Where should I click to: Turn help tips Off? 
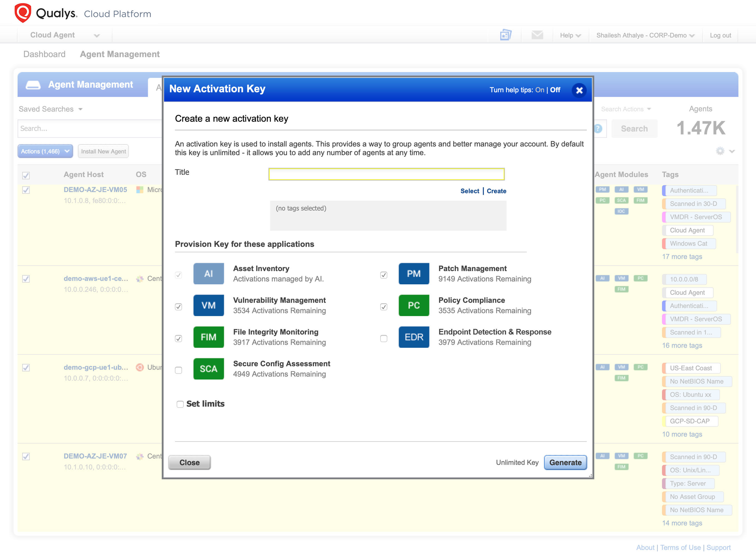click(x=555, y=90)
